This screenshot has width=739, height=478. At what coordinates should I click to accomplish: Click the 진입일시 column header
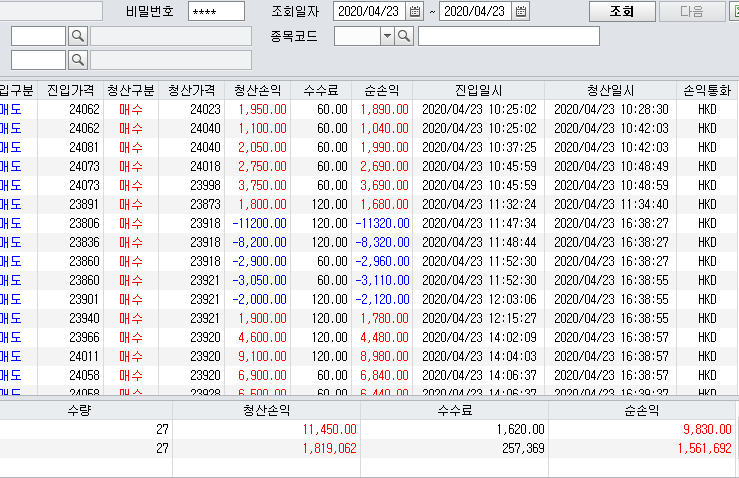click(x=478, y=89)
